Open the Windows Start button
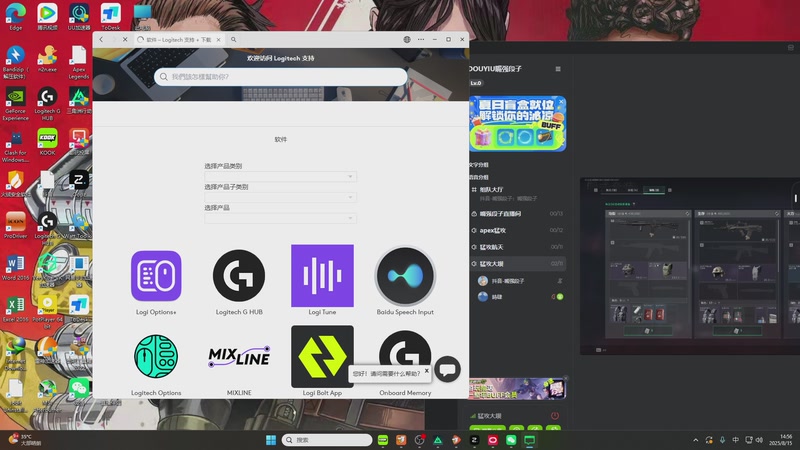Screen dimensions: 800x450 [x=271, y=440]
